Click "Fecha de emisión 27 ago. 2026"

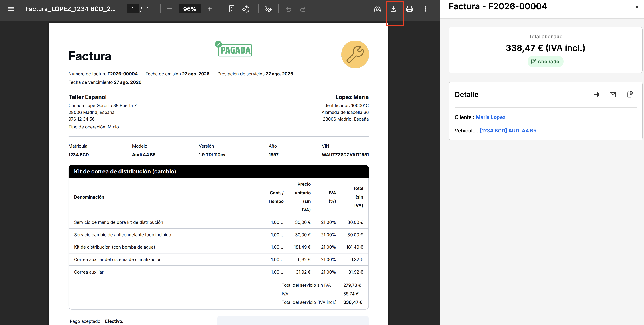(x=177, y=74)
